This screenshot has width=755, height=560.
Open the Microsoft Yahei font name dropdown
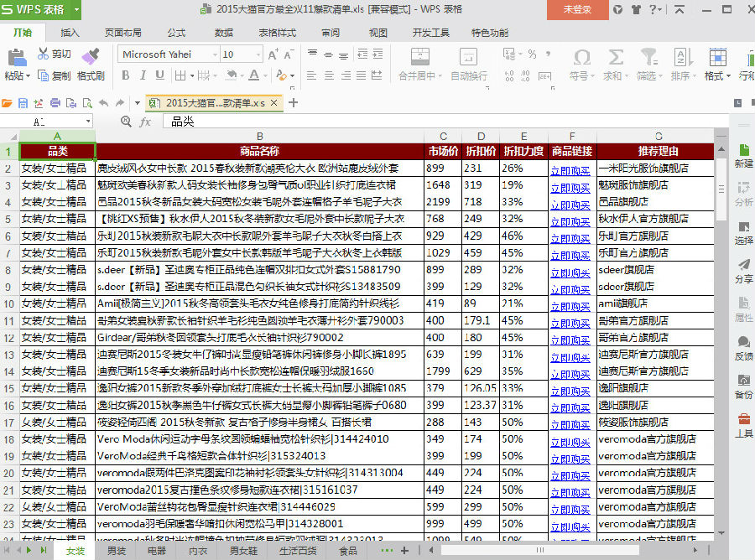tap(215, 54)
